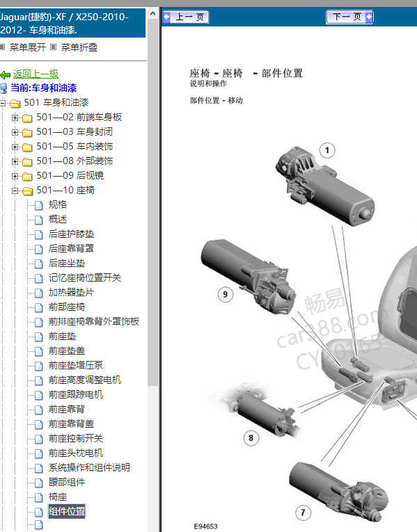This screenshot has width=417, height=532.
Task: Click open folder icon of 501—10 座椅
Action: pos(28,191)
